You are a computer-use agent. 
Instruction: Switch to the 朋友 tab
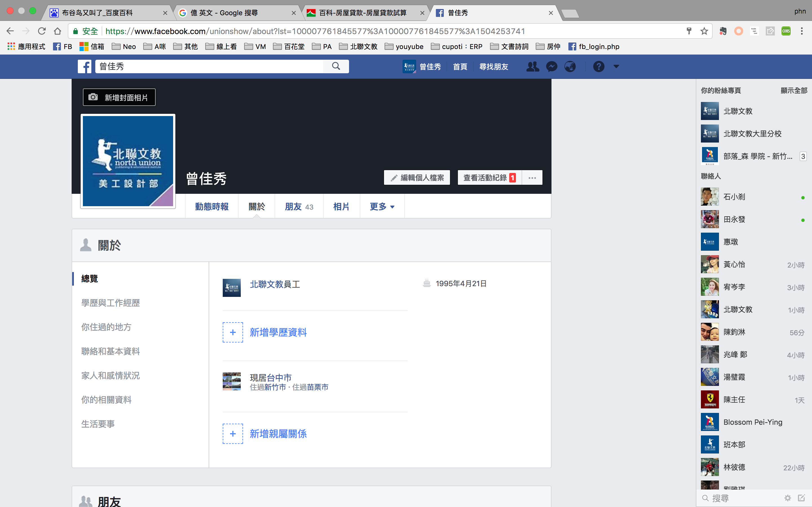point(299,206)
